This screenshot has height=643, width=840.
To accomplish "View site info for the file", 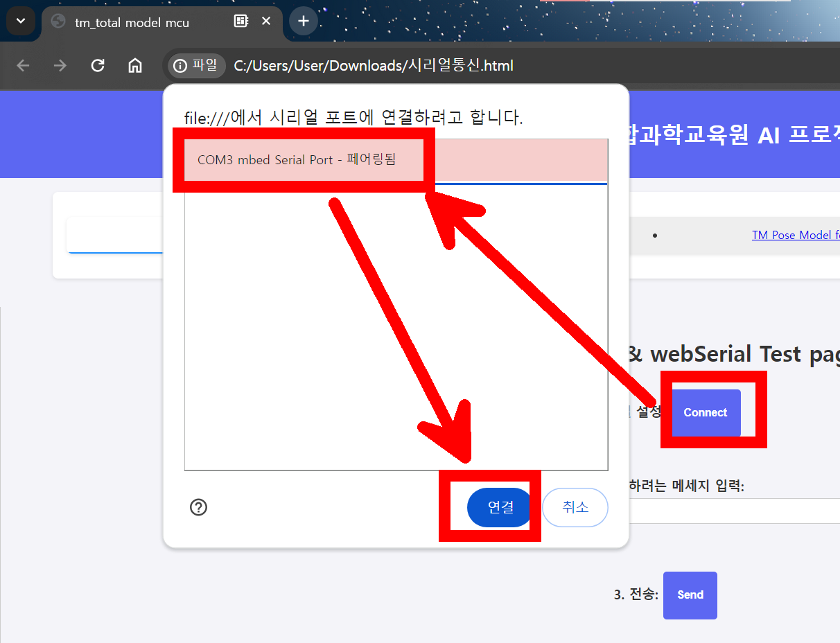I will pos(196,66).
